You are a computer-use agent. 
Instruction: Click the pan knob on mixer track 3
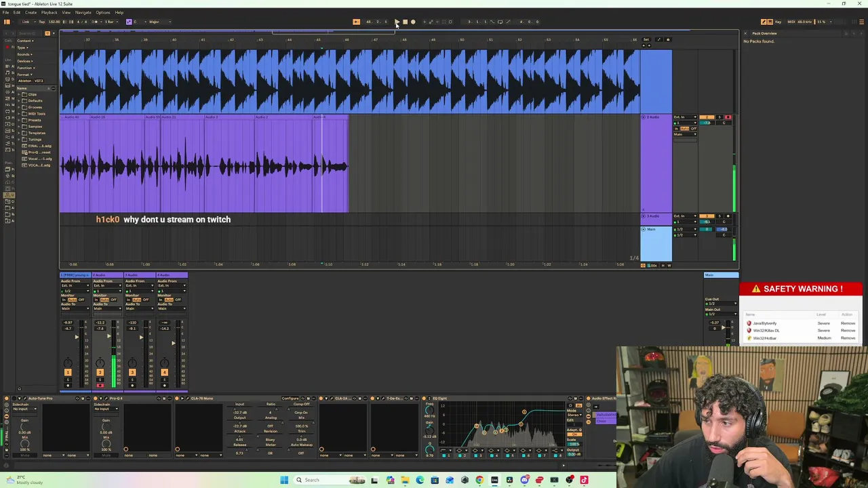pos(132,363)
